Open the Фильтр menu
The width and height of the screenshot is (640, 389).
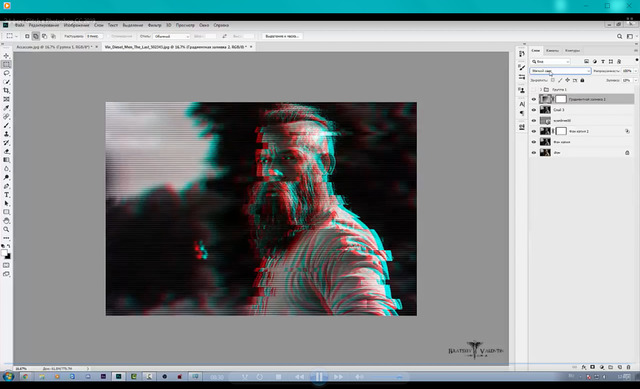(154, 25)
